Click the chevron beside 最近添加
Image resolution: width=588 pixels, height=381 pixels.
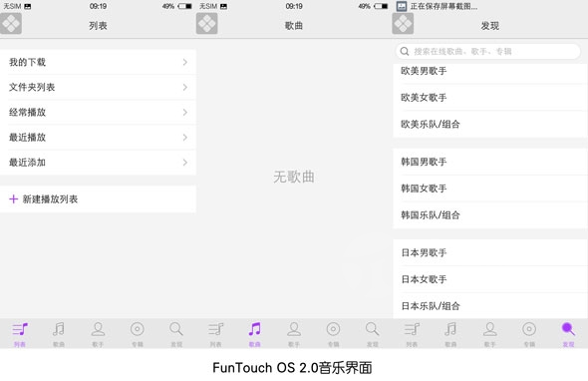point(185,163)
